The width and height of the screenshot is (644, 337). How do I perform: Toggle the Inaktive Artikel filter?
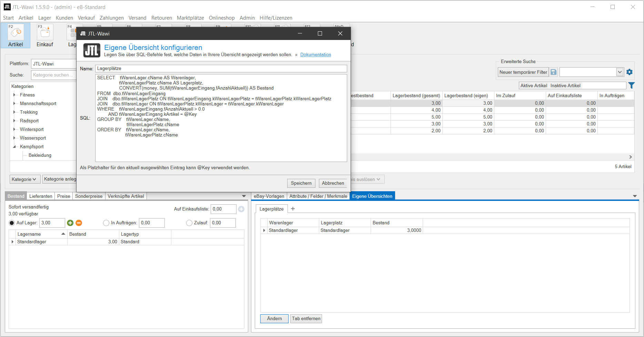(565, 85)
